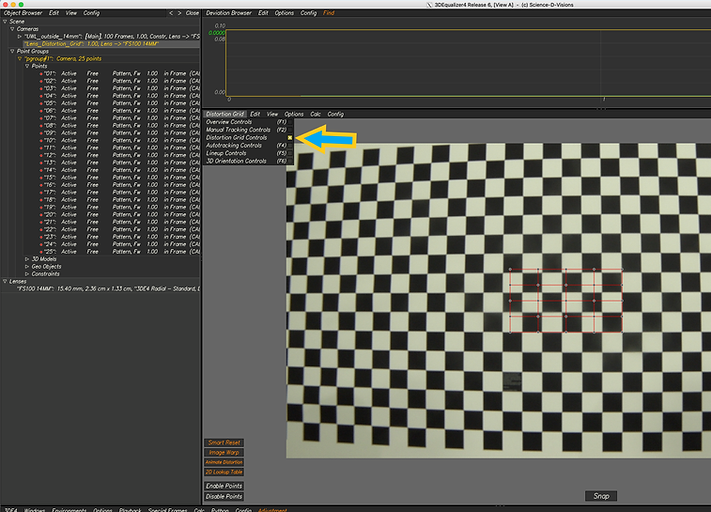
Task: Open the Distortion Grid menu
Action: point(225,114)
